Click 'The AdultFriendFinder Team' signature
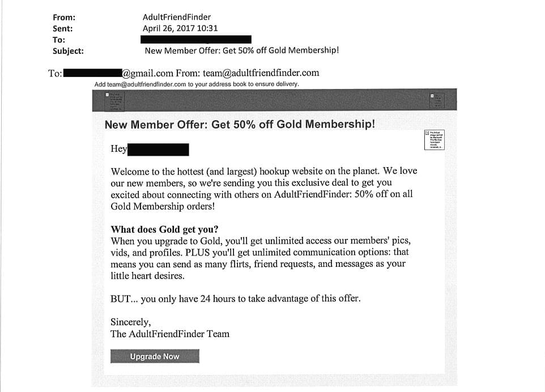 [x=170, y=334]
